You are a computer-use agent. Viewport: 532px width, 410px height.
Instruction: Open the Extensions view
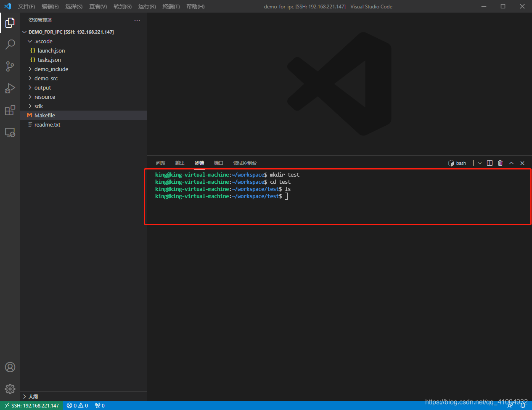coord(10,110)
